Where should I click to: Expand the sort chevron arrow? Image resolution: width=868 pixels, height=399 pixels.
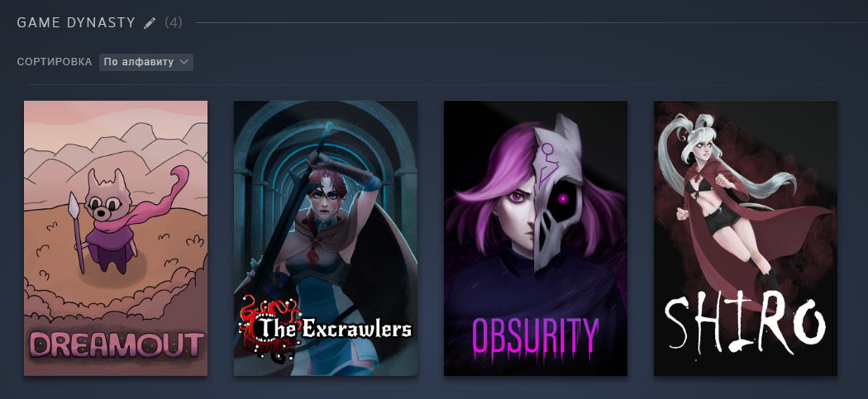[184, 62]
